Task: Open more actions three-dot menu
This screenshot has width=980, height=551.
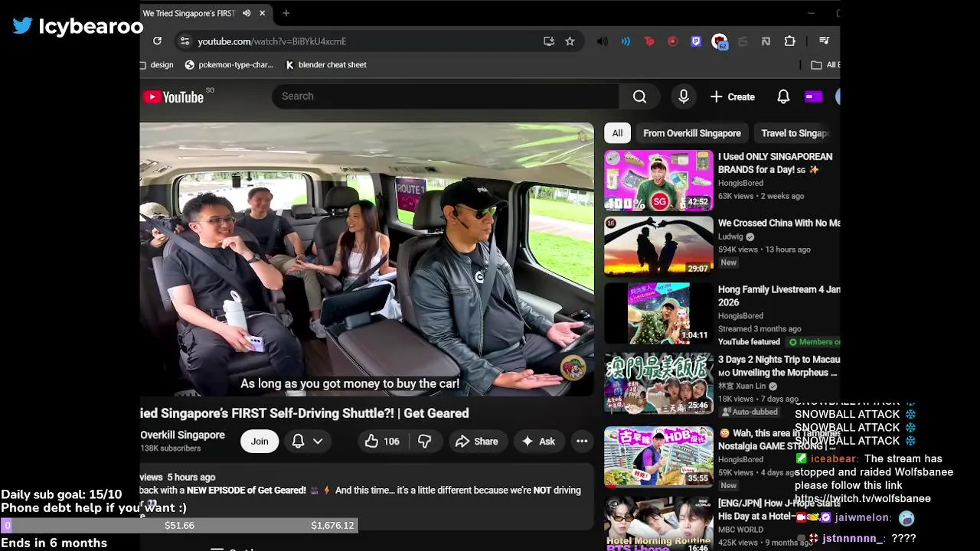Action: (x=582, y=442)
